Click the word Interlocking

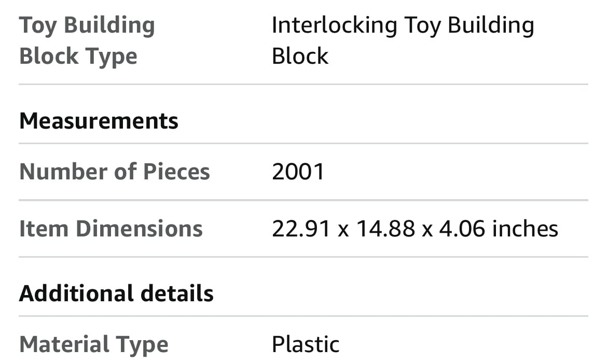coord(335,25)
